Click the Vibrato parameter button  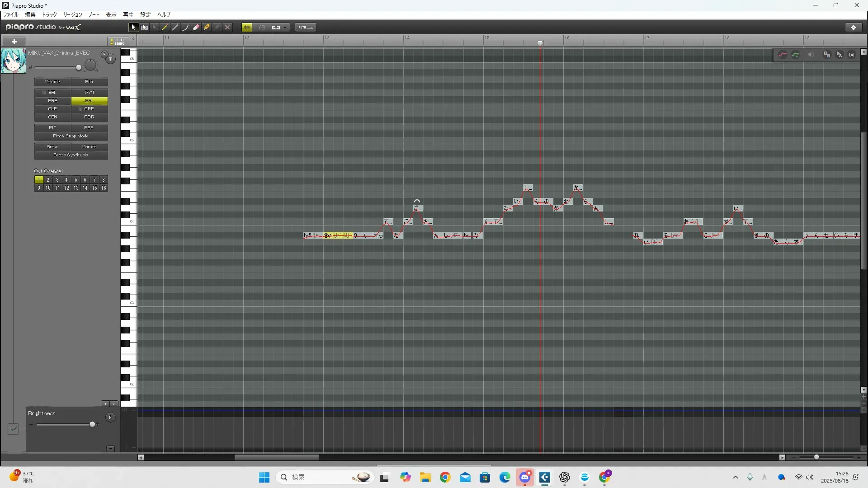89,147
